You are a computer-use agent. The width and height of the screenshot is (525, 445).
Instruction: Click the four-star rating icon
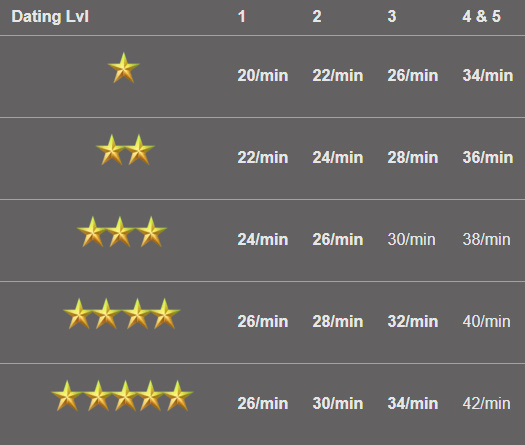coord(122,314)
